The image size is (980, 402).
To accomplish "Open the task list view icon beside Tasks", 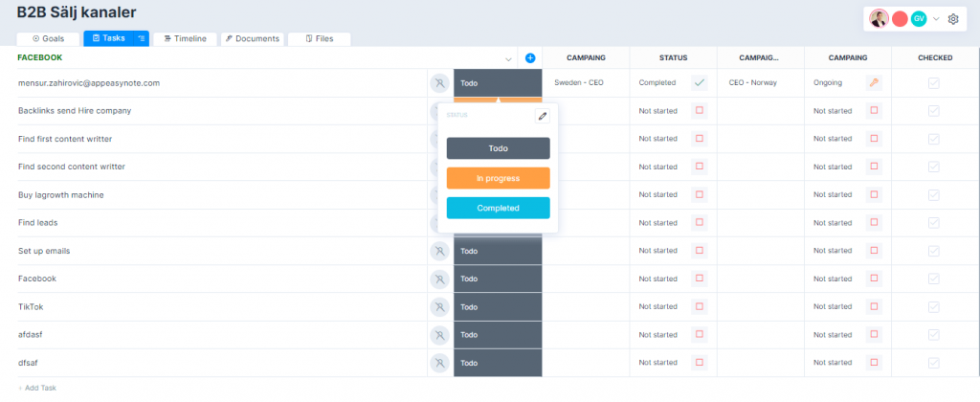I will coord(142,38).
